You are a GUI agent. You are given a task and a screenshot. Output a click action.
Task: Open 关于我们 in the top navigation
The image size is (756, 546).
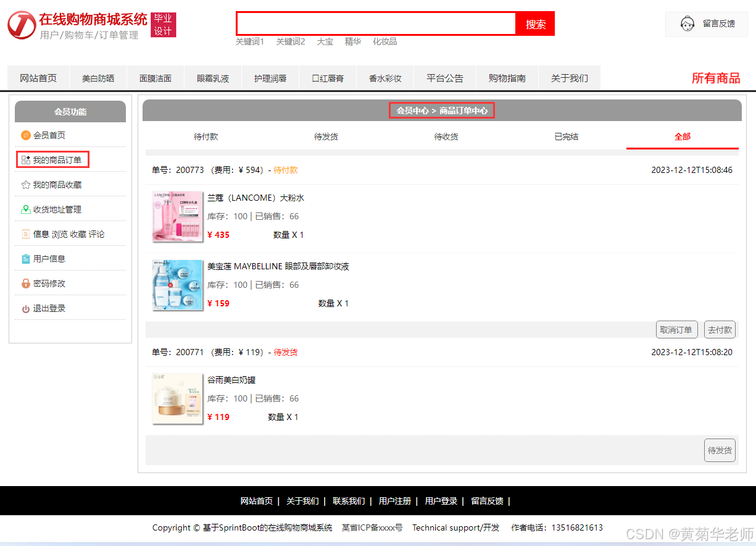(570, 78)
